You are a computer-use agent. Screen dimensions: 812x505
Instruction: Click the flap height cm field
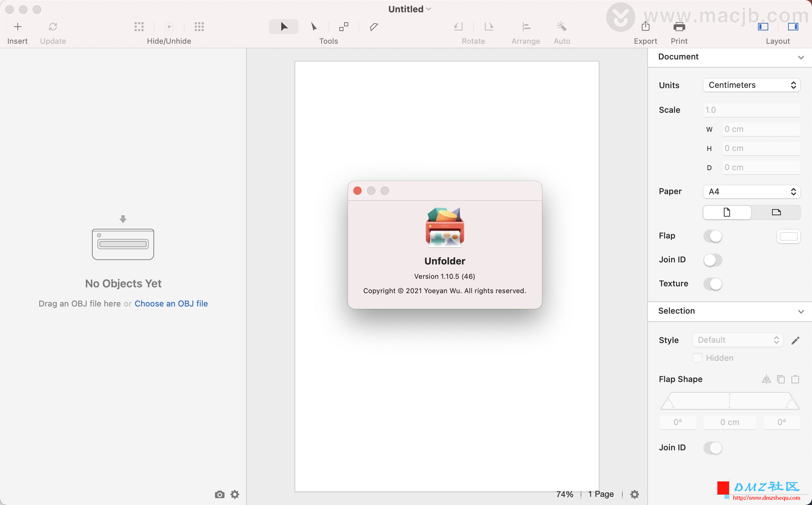[x=730, y=422]
